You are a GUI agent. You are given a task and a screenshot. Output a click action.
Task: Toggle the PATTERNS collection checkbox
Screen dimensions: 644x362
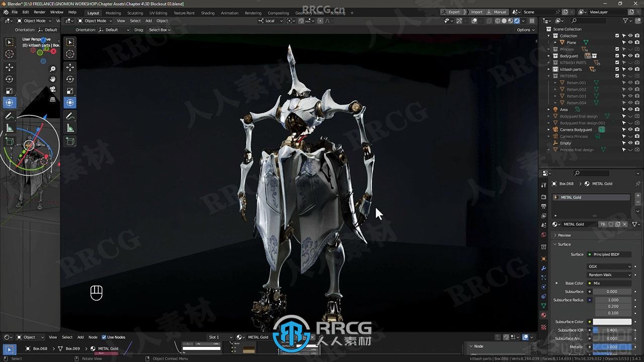tap(617, 76)
